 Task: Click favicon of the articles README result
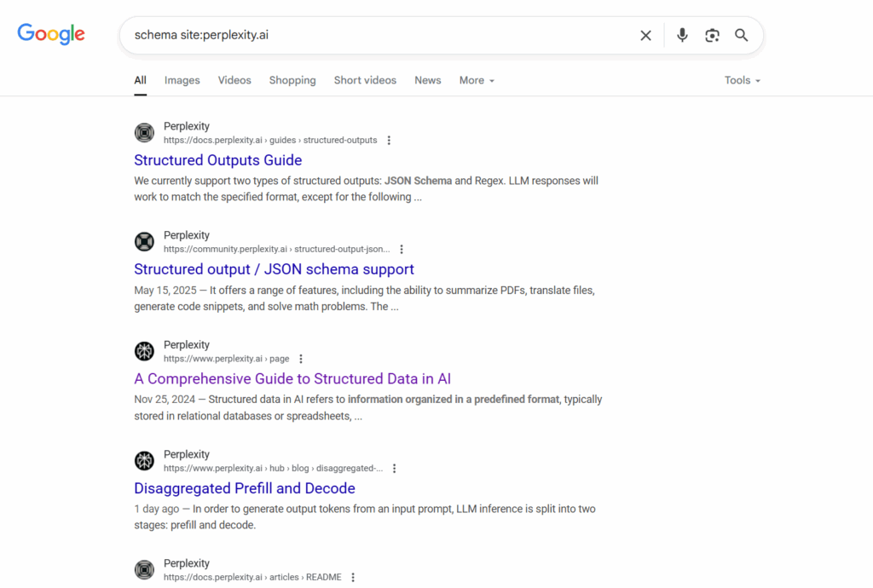point(144,569)
